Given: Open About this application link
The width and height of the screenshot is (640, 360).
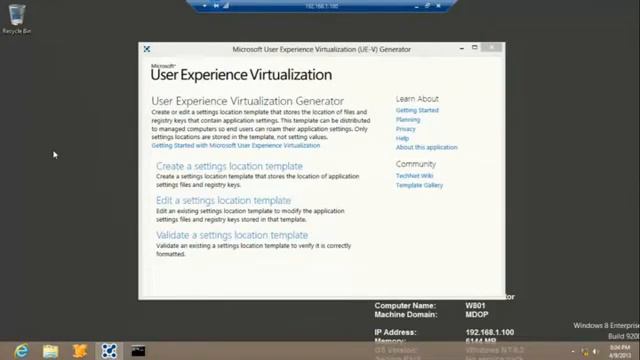Looking at the screenshot, I should coord(427,147).
